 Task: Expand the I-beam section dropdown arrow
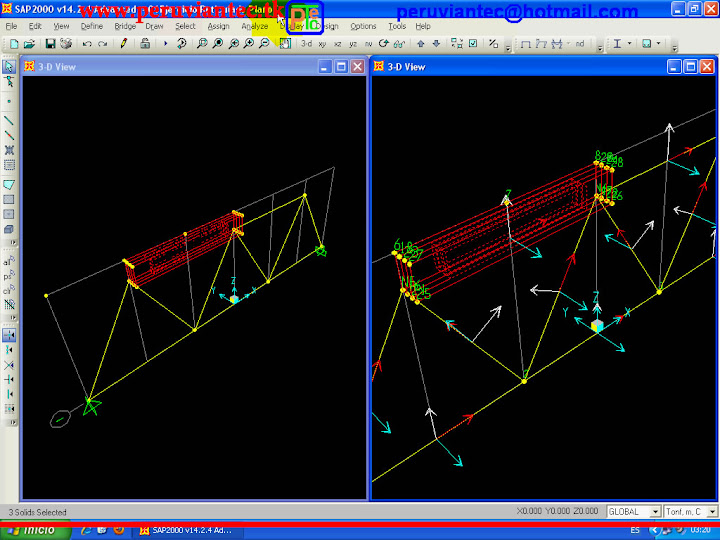[630, 44]
